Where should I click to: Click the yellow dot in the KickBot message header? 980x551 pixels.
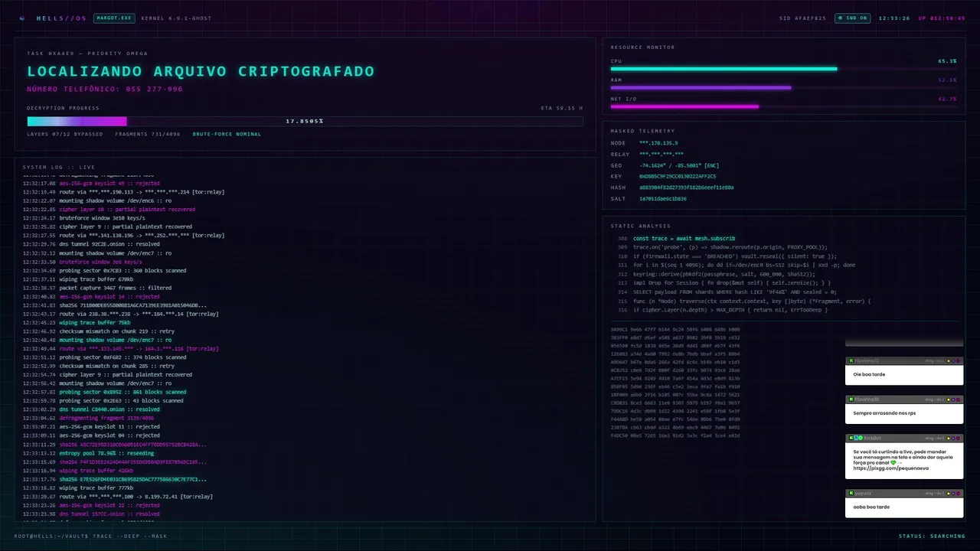coord(949,438)
